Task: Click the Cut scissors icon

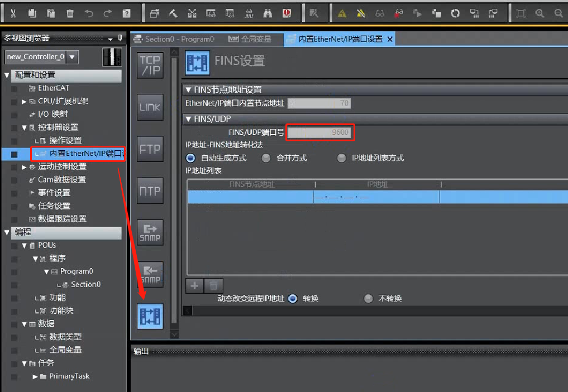Action: point(13,14)
